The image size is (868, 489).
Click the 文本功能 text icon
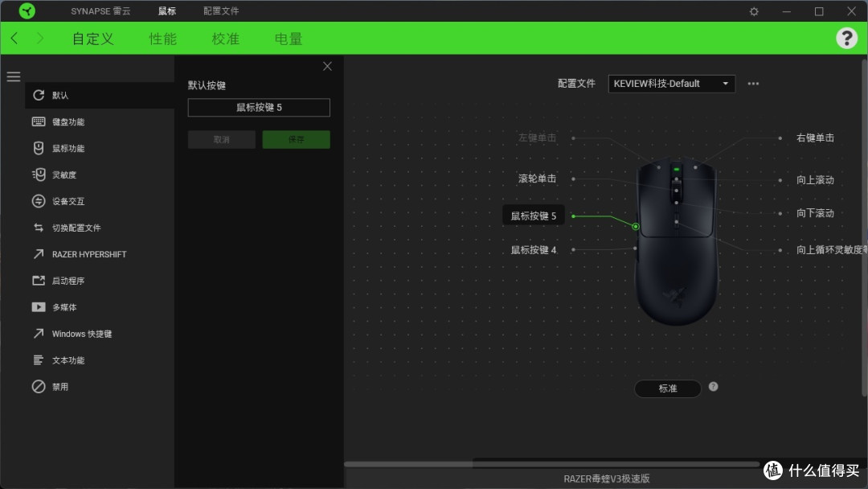click(39, 360)
